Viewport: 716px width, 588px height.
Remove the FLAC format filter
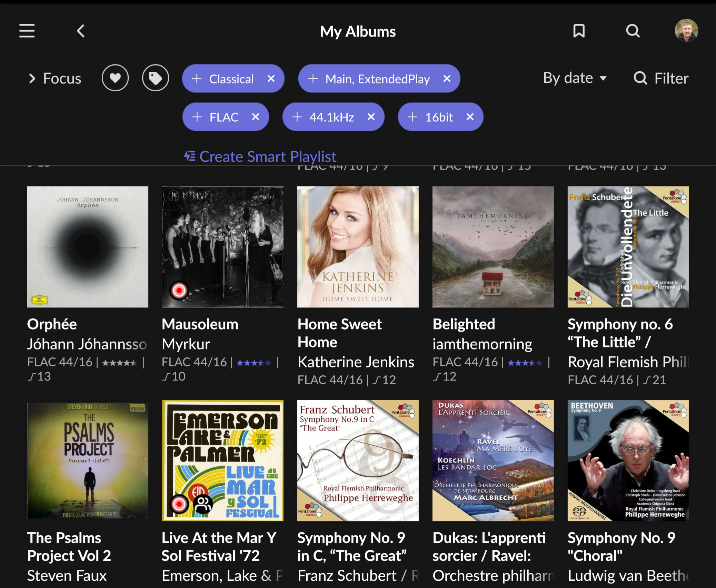click(256, 117)
